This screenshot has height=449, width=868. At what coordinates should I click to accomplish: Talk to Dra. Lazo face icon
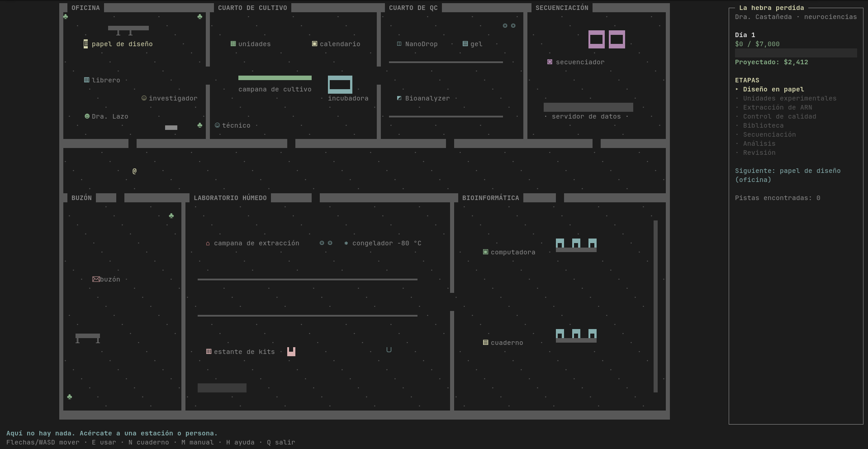(x=87, y=116)
